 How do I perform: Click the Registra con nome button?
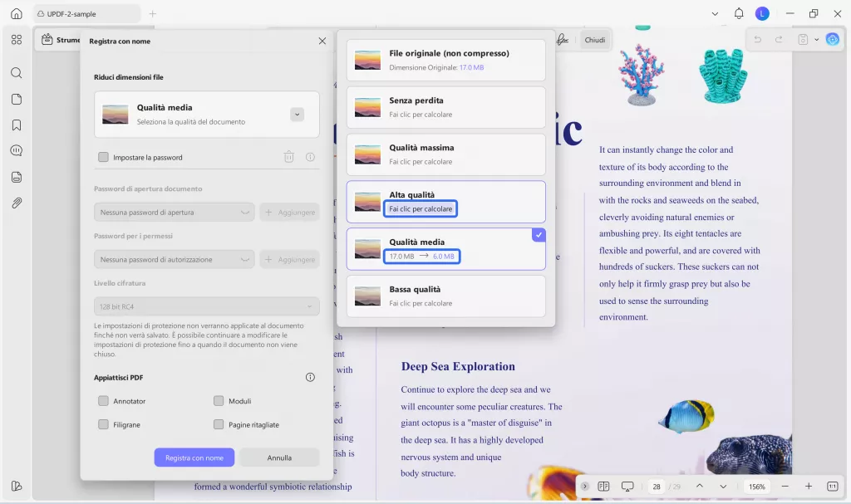click(194, 458)
